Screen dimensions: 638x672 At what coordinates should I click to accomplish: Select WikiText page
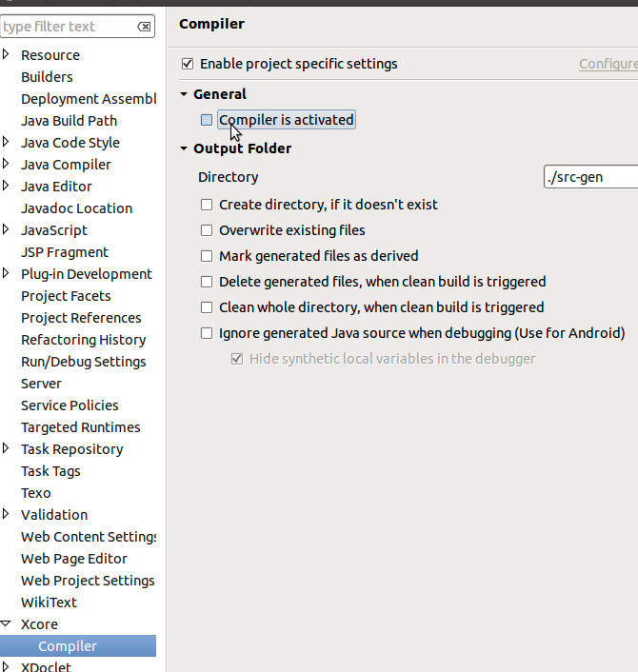49,603
